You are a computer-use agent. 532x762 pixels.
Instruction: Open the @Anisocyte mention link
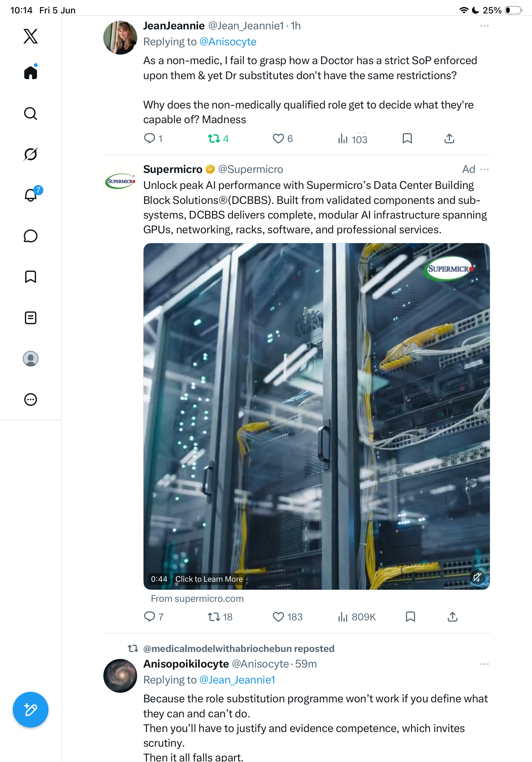[x=228, y=42]
